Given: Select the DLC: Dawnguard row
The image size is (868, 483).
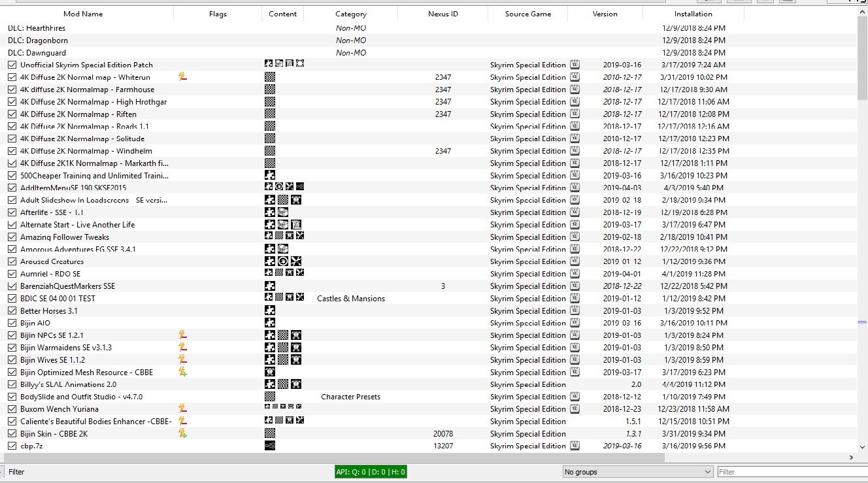Looking at the screenshot, I should [x=428, y=52].
